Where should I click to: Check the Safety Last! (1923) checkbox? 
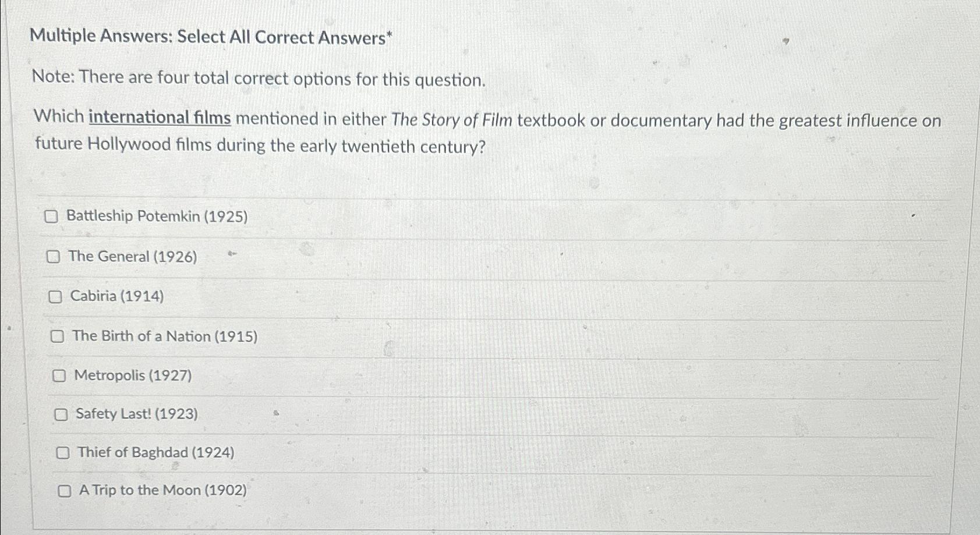[x=61, y=414]
